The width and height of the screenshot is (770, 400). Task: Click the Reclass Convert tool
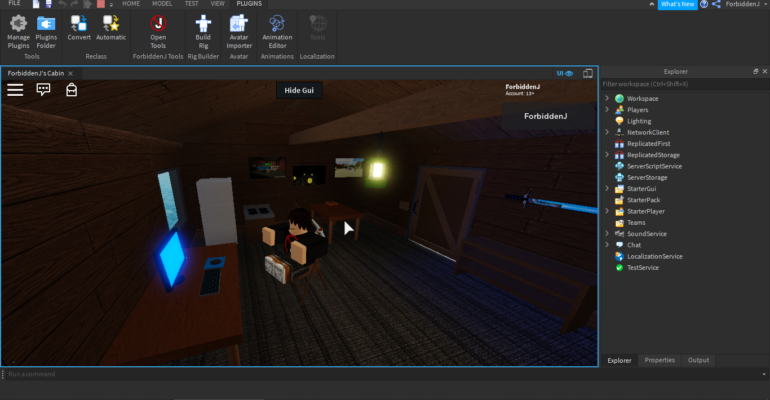point(79,28)
